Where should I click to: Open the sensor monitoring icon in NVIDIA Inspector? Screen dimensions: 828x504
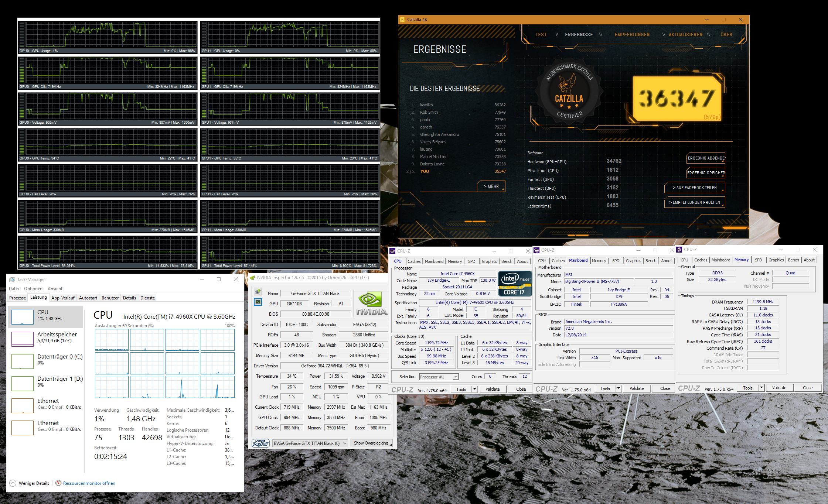pyautogui.click(x=258, y=302)
